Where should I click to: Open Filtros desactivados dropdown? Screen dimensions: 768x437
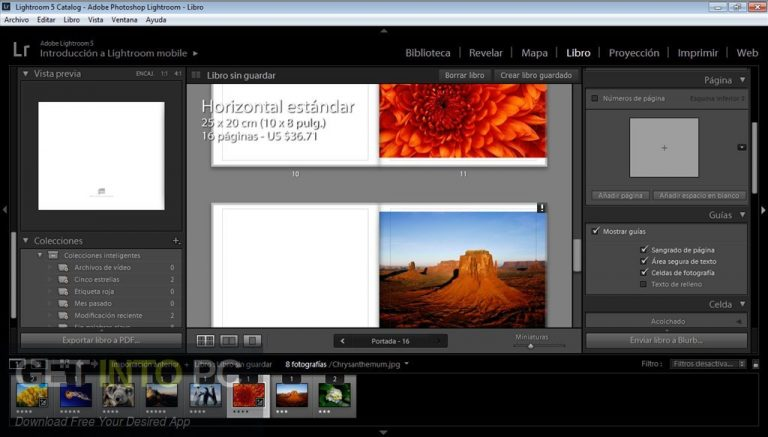[708, 364]
